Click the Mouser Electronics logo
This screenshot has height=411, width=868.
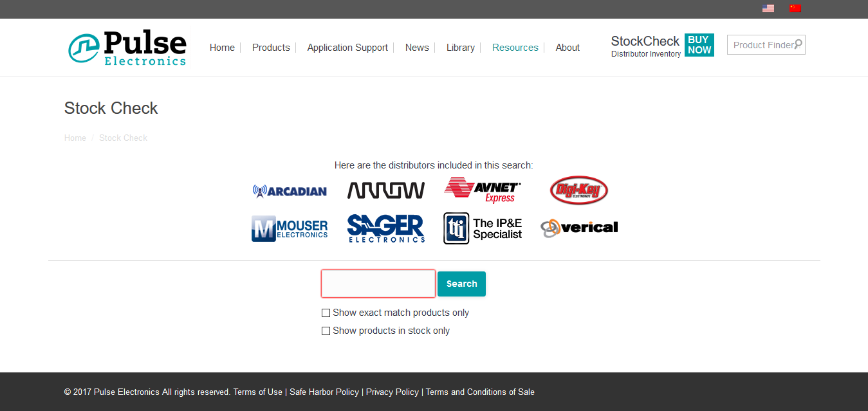pyautogui.click(x=290, y=228)
